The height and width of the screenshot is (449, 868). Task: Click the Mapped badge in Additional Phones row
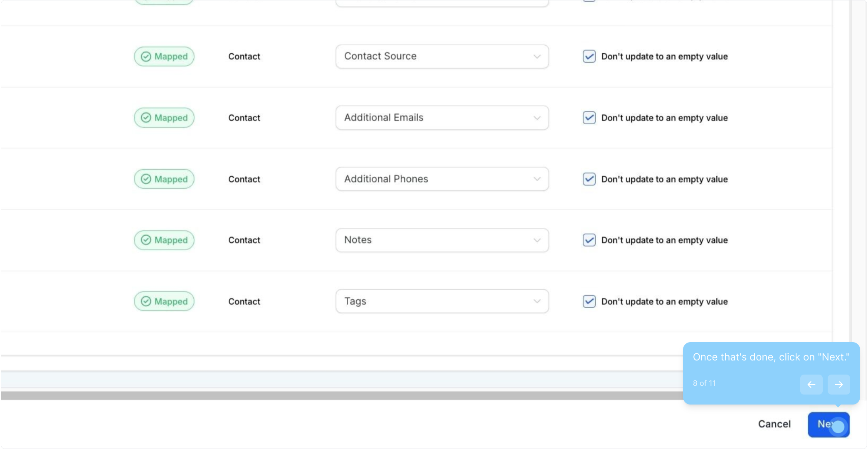pos(164,179)
